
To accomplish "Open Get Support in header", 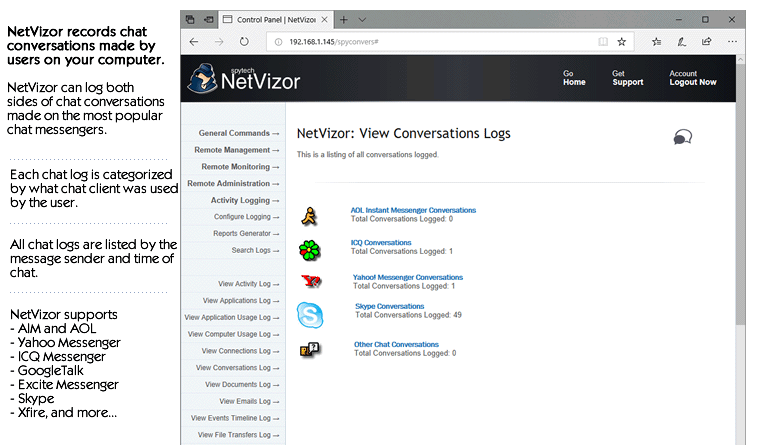I will [628, 78].
